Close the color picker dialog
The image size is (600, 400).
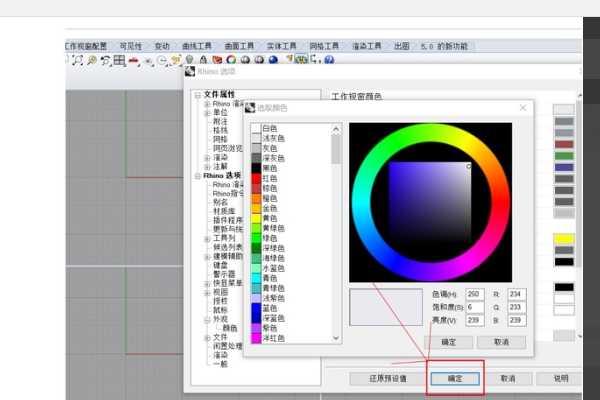point(523,107)
